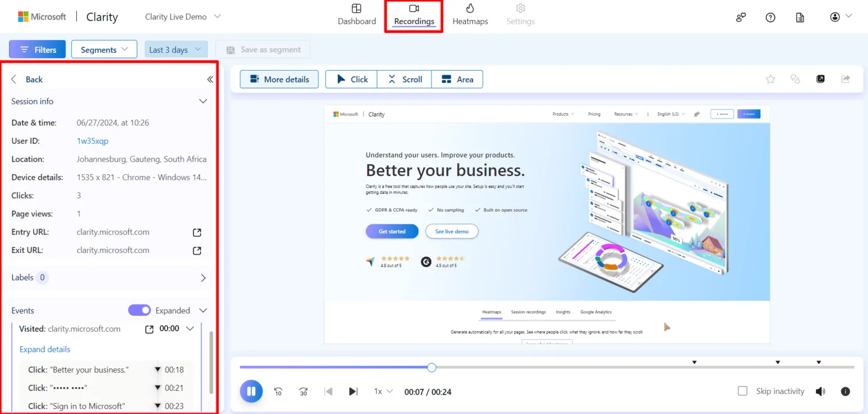868x414 pixels.
Task: Click the More details button
Action: [279, 79]
